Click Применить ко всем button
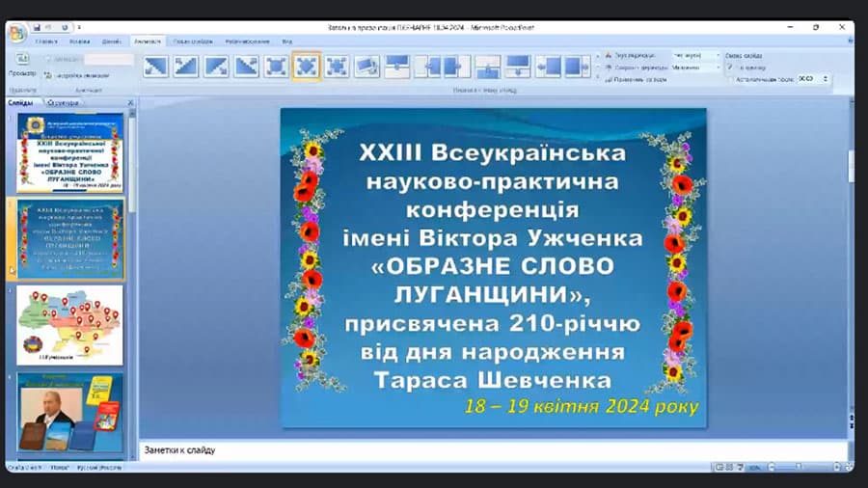868x488 pixels. click(x=636, y=80)
